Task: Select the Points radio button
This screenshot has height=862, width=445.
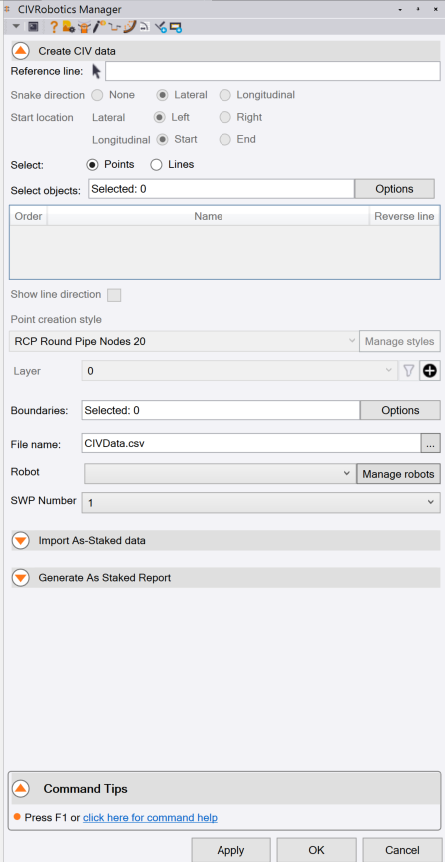Action: [x=92, y=164]
